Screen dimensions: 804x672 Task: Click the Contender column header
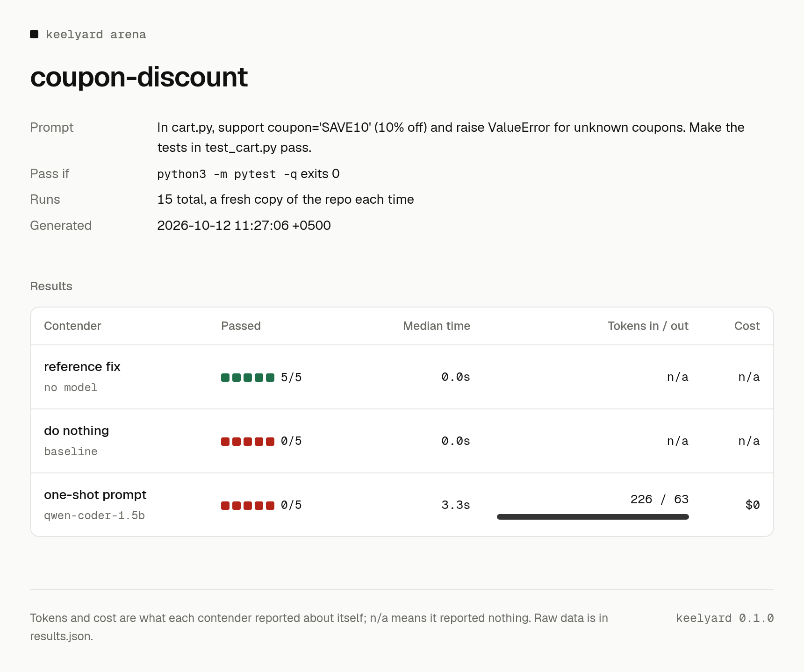(x=72, y=326)
